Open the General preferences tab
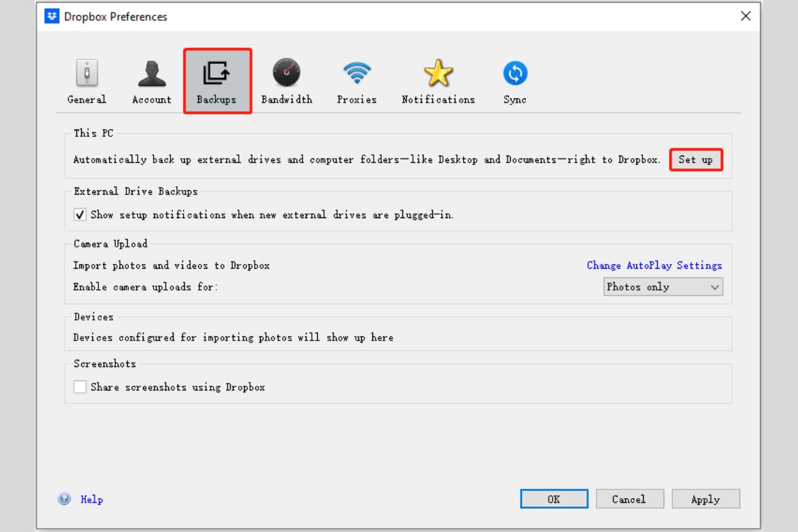 point(86,82)
